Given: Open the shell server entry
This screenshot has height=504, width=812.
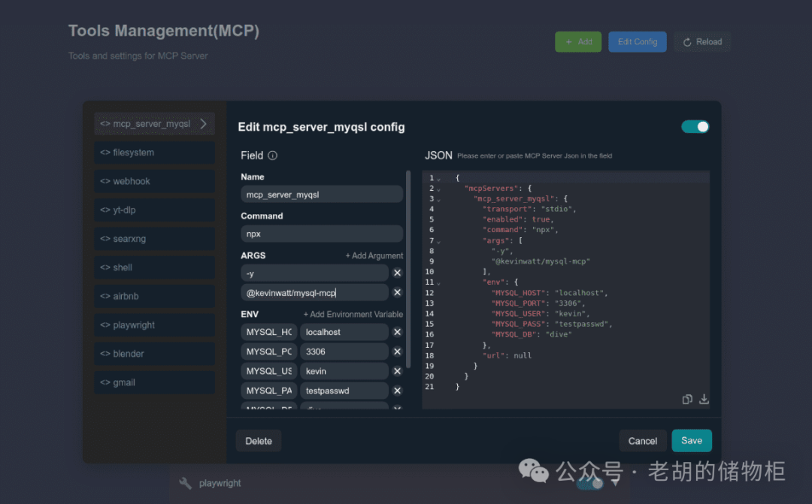Looking at the screenshot, I should (154, 267).
